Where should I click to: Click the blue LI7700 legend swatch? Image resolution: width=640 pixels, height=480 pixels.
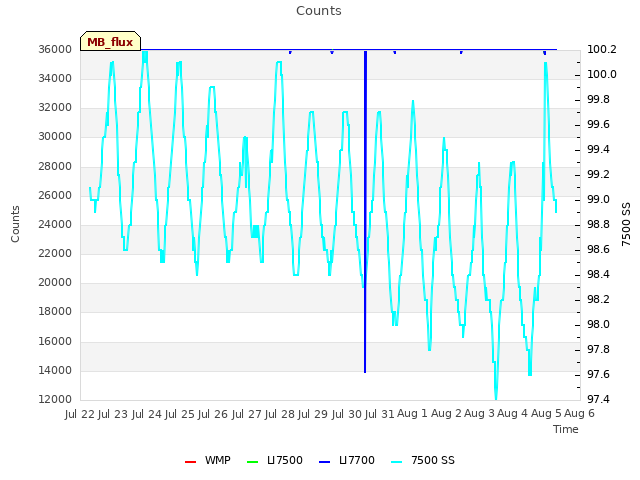click(x=324, y=462)
